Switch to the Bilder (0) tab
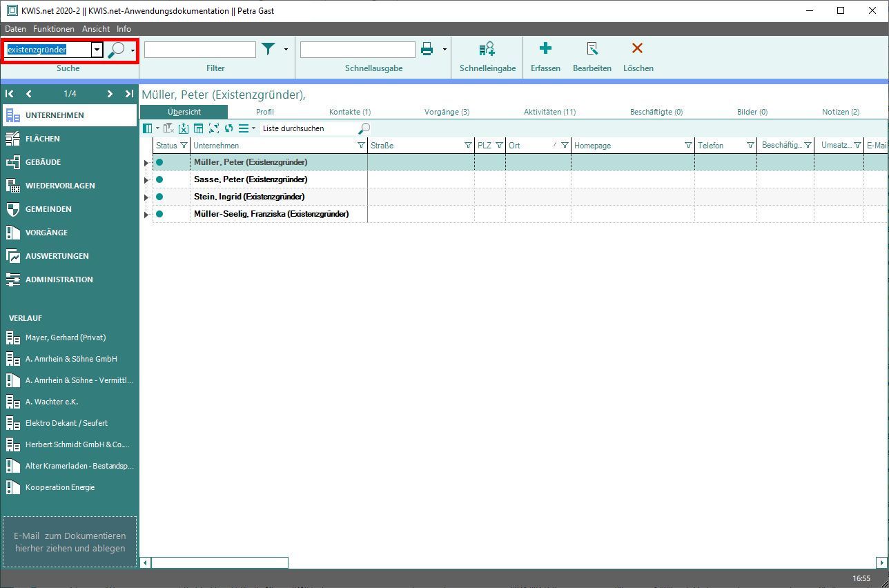 pyautogui.click(x=752, y=112)
